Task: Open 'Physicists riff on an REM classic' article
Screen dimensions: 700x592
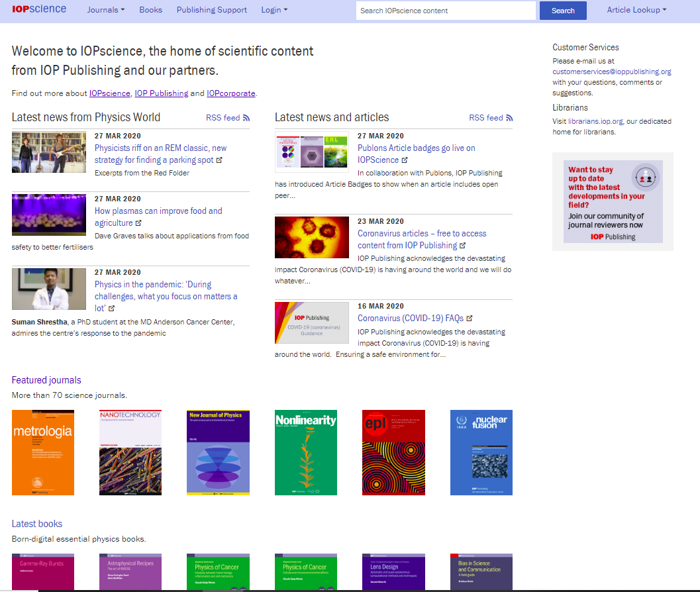Action: pos(160,154)
